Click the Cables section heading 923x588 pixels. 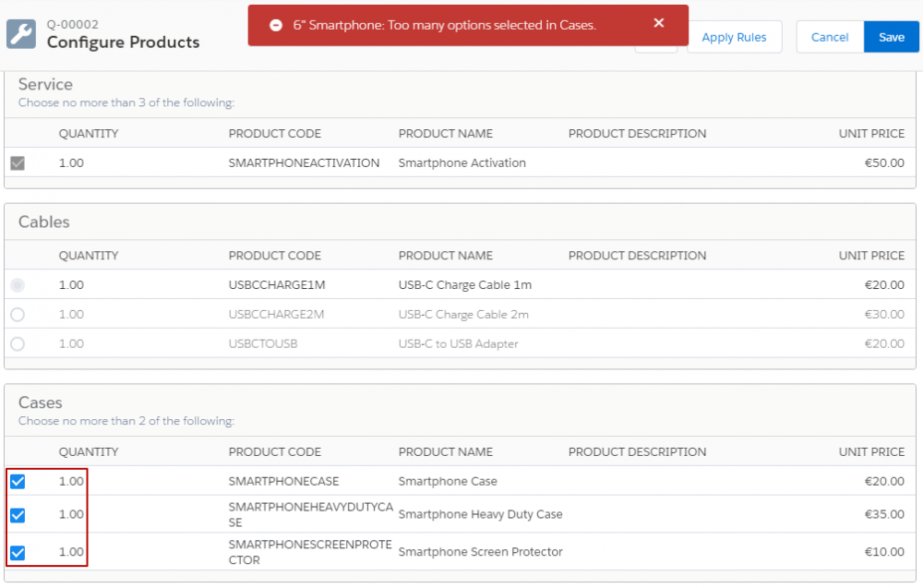tap(43, 222)
